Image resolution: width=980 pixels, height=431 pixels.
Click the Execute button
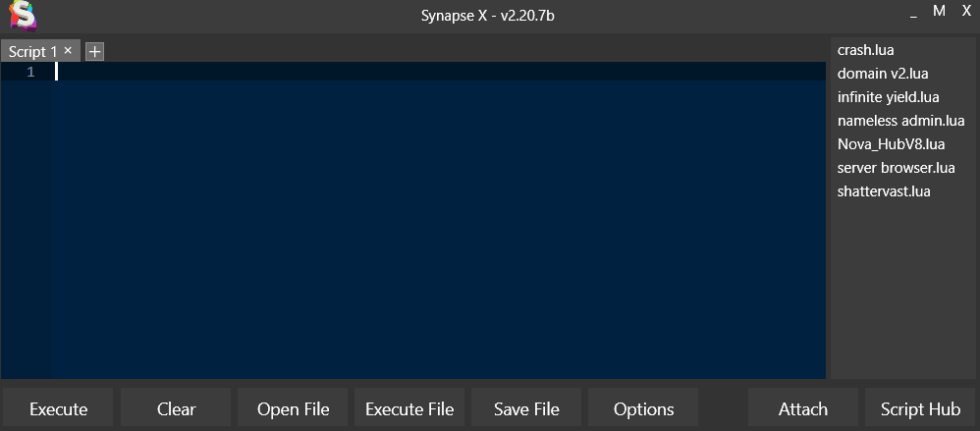pyautogui.click(x=58, y=409)
